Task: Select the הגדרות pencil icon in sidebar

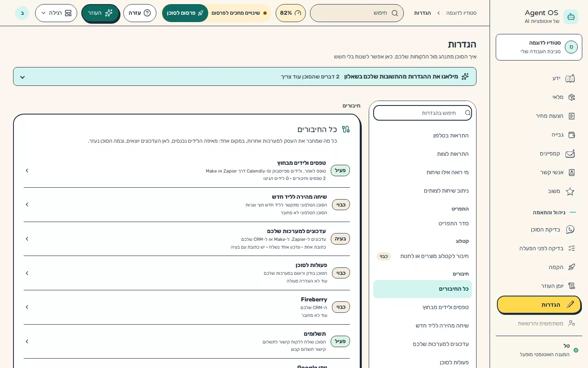Action: 570,305
